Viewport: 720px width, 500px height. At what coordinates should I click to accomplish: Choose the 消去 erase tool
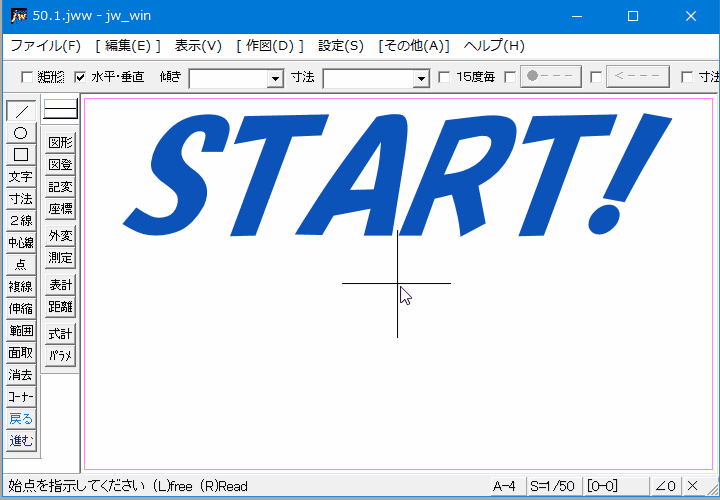21,375
